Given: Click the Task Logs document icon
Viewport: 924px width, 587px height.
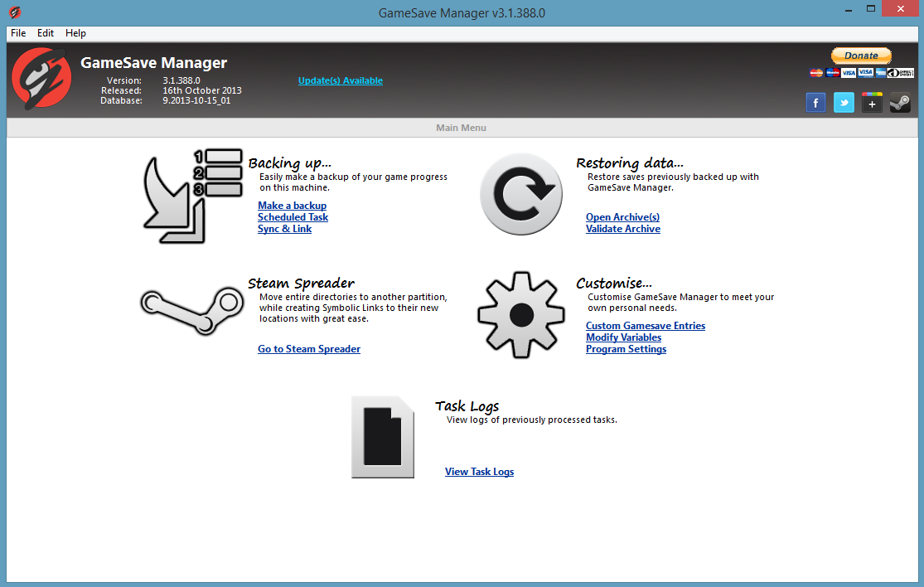Looking at the screenshot, I should (x=383, y=437).
